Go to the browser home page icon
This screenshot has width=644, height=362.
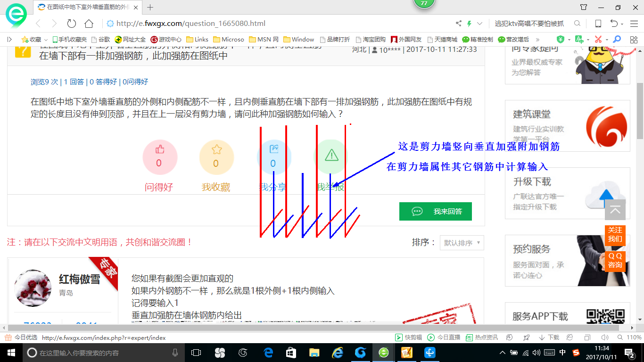(x=89, y=24)
